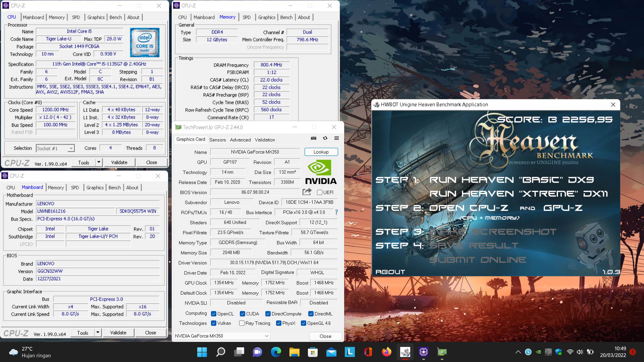Click Tools button in bottom-left CPU-Z window

83,333
